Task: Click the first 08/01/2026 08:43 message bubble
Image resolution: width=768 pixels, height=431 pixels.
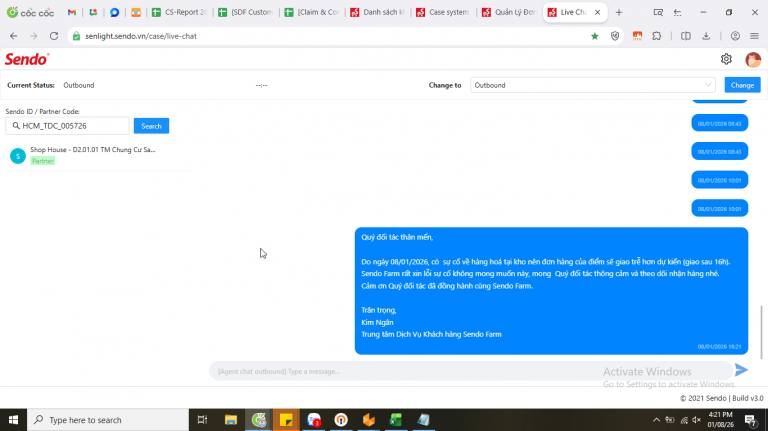Action: click(x=720, y=123)
